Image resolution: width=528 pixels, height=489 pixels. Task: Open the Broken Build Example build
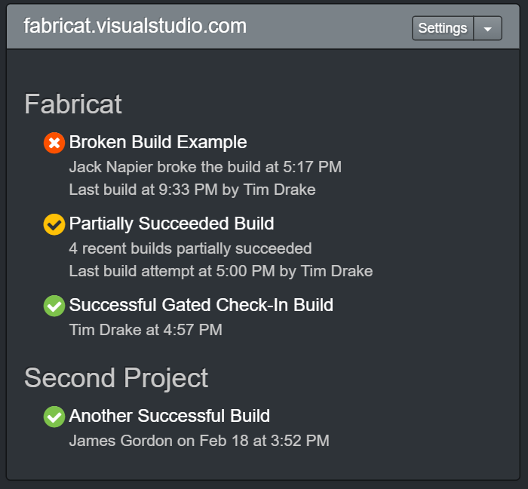click(158, 142)
